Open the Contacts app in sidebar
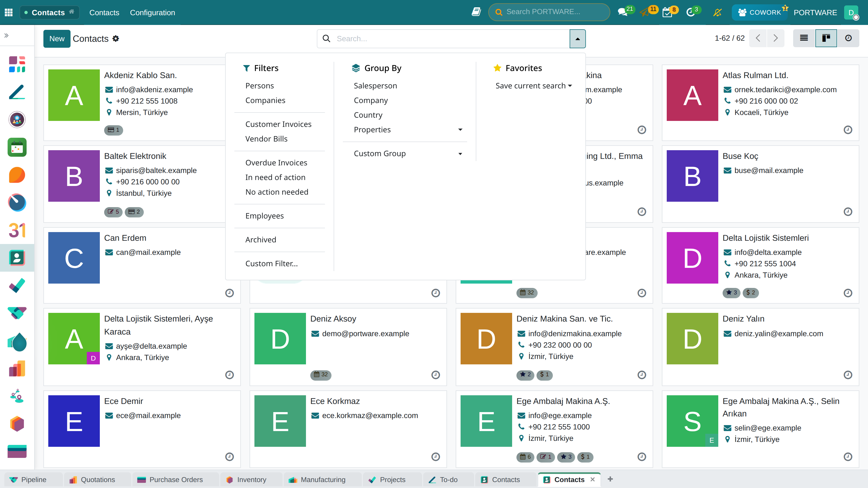This screenshot has height=488, width=868. click(17, 258)
